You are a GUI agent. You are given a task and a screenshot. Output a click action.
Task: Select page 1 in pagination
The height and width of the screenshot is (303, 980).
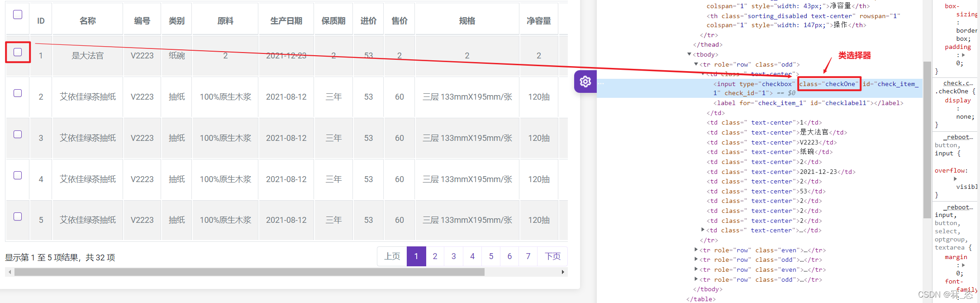click(416, 256)
